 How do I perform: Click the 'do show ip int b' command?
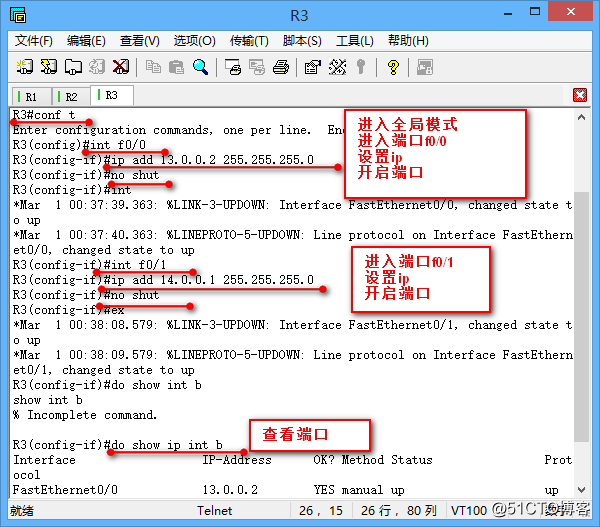point(167,445)
